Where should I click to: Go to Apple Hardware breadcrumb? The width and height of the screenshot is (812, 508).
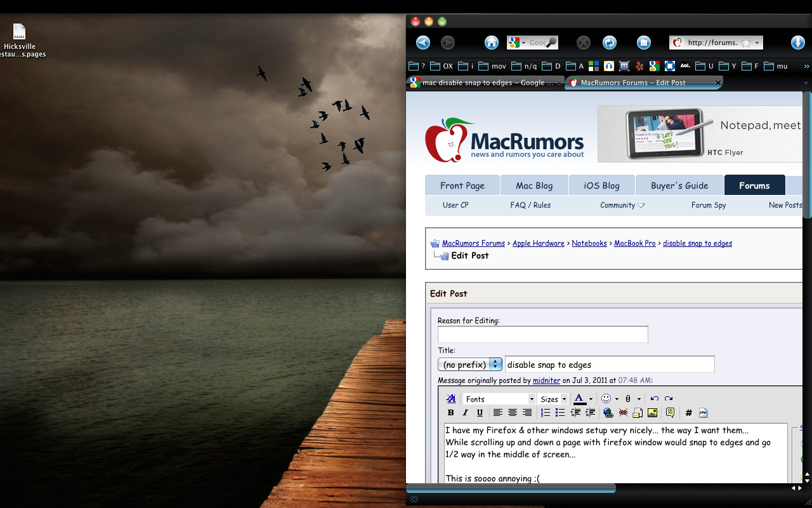coord(539,243)
